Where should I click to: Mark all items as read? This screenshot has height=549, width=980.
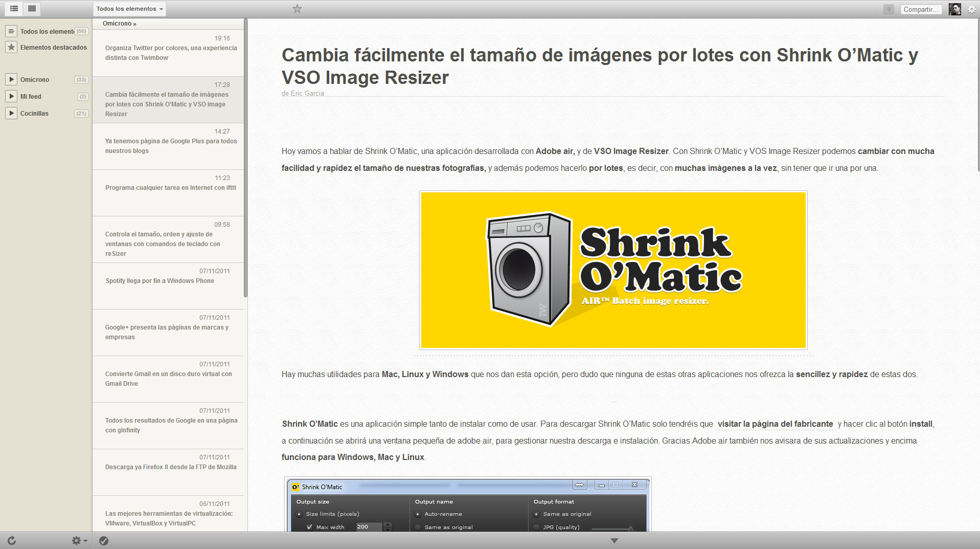point(104,540)
